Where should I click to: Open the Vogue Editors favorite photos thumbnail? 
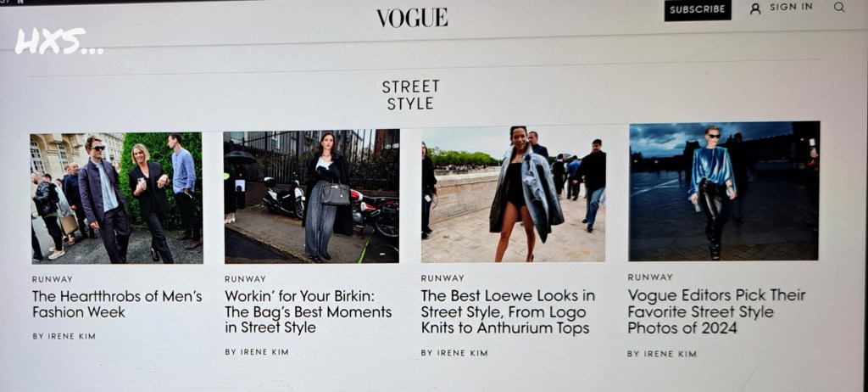(x=724, y=191)
